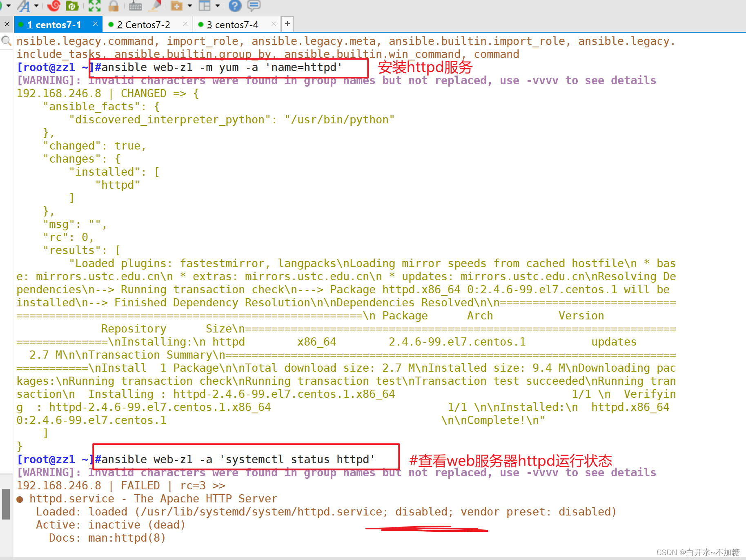The width and height of the screenshot is (746, 560).
Task: Open help with the question mark icon
Action: [235, 6]
